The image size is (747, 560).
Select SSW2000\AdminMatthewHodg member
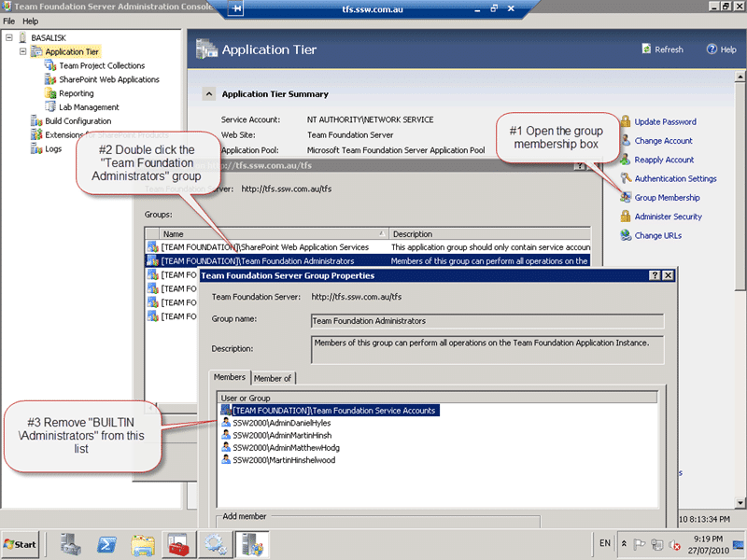281,448
